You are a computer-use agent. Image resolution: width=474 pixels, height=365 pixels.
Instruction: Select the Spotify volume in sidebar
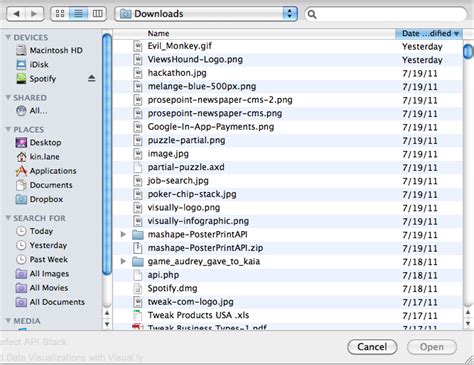point(36,79)
